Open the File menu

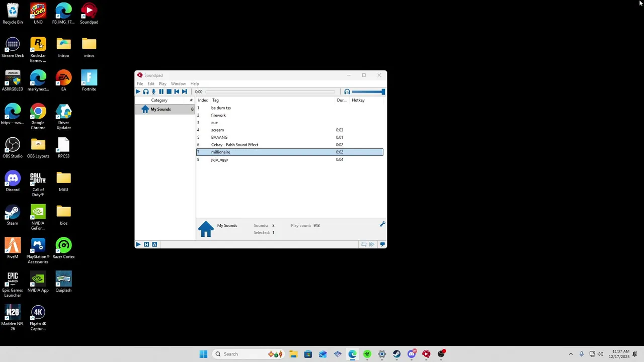140,84
